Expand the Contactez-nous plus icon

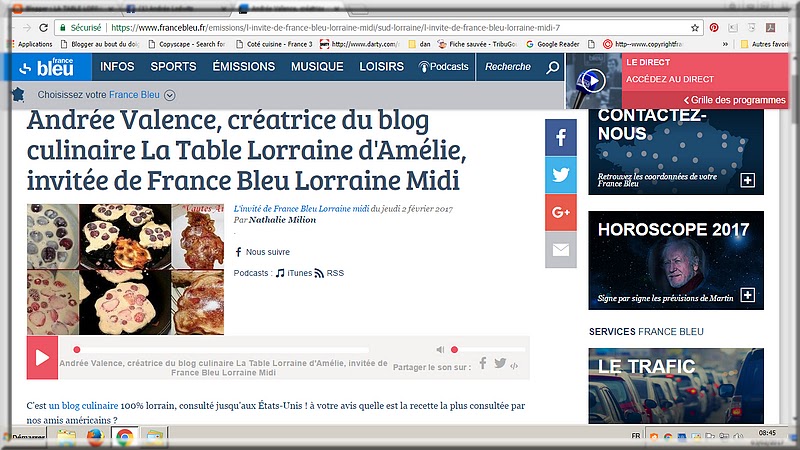[x=747, y=180]
